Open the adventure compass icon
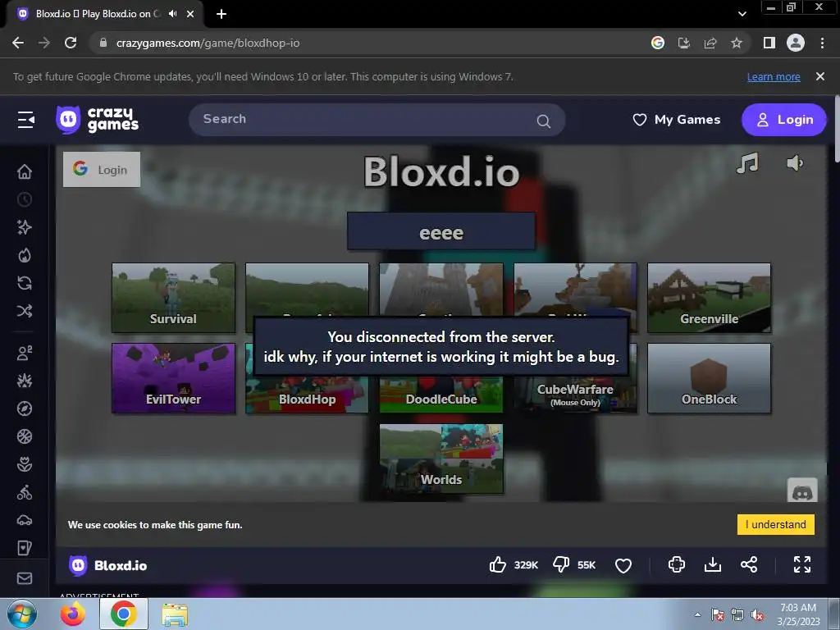Viewport: 840px width, 630px height. (x=25, y=409)
